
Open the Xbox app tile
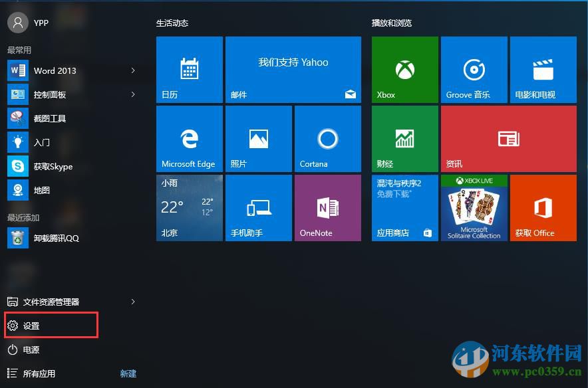coord(404,69)
